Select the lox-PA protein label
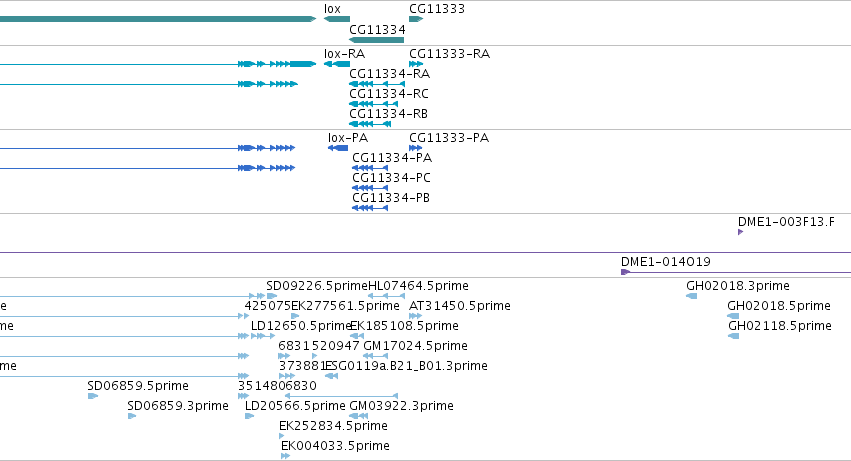Image resolution: width=851 pixels, height=461 pixels. click(348, 138)
